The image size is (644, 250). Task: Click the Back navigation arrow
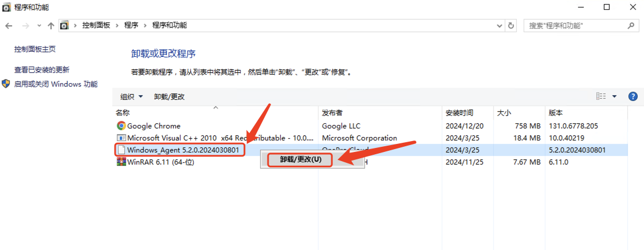8,25
